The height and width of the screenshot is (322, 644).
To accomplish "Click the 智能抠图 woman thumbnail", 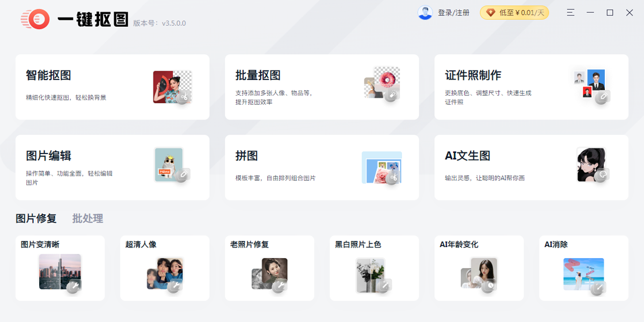I will 172,87.
